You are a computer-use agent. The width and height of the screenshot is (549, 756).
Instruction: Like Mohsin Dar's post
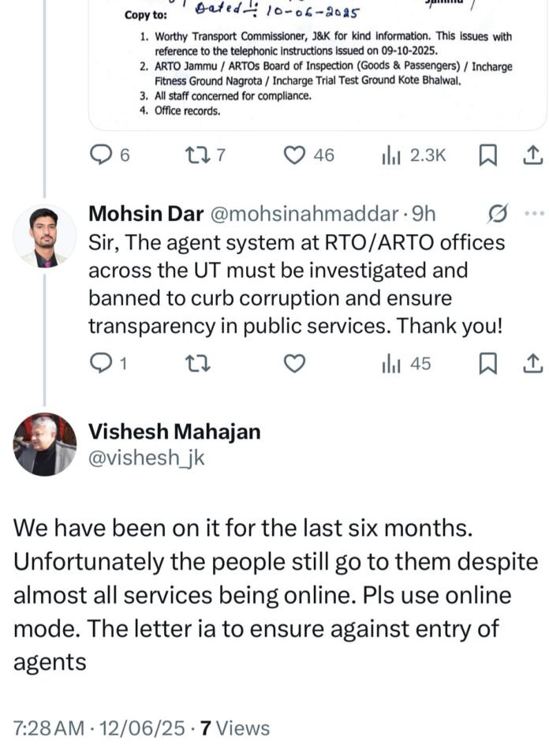[295, 364]
